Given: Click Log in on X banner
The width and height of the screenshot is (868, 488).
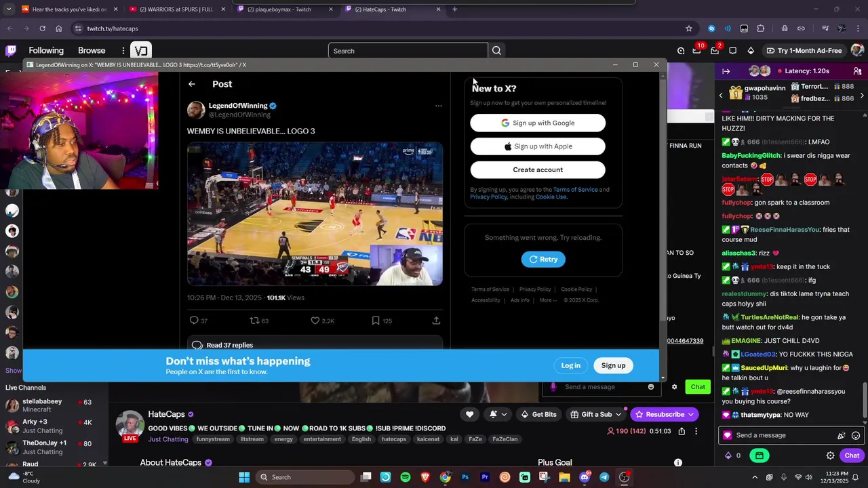Looking at the screenshot, I should [x=571, y=365].
